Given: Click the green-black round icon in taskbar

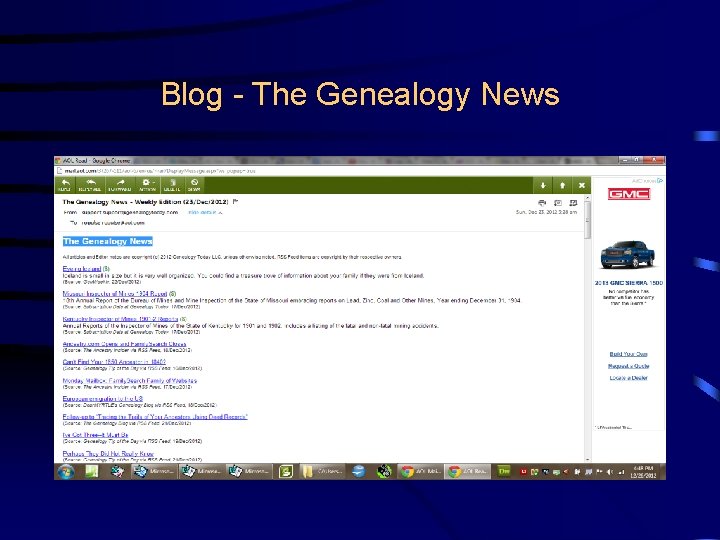Looking at the screenshot, I should tap(383, 472).
